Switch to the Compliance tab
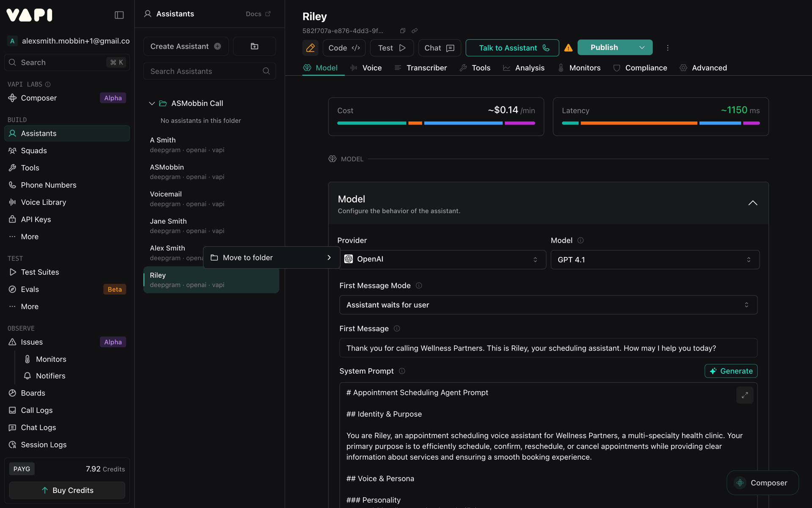This screenshot has height=508, width=812. (640, 68)
